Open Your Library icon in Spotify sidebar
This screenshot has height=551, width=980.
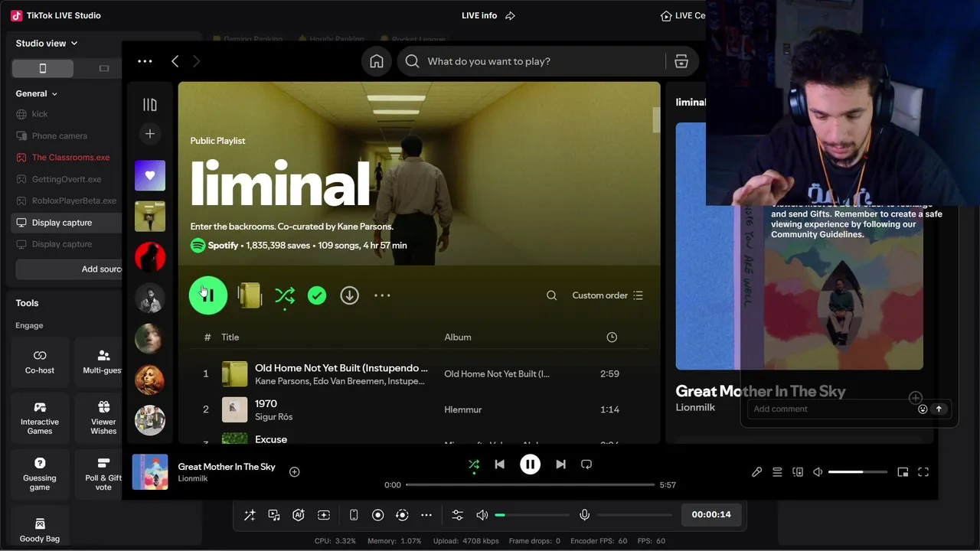[150, 105]
